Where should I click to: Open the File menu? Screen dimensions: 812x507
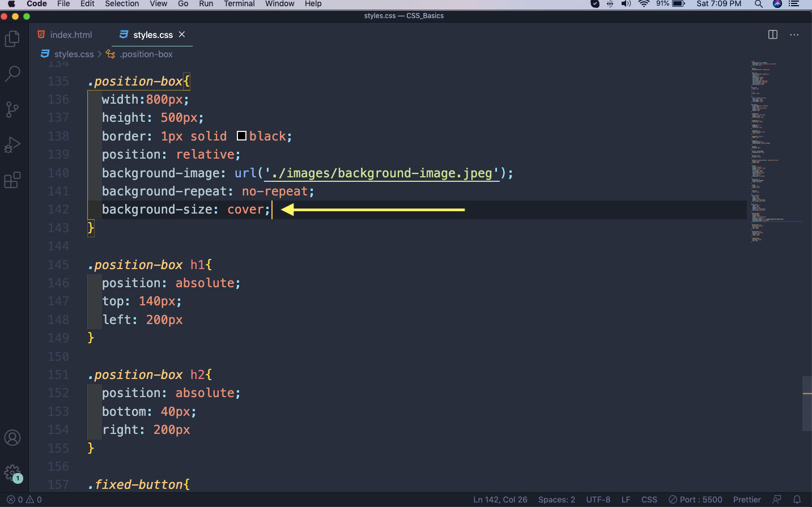tap(63, 3)
